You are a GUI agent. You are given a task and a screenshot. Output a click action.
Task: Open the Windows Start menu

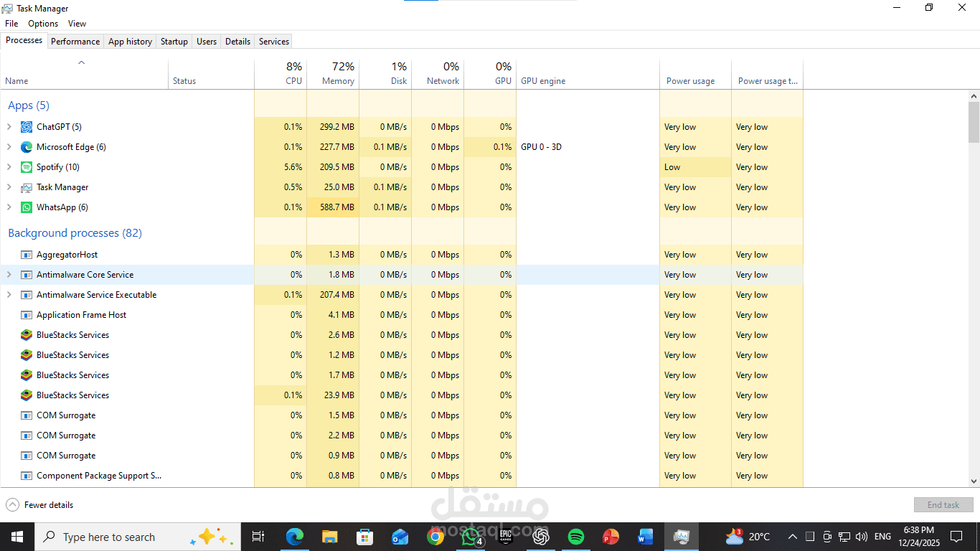pyautogui.click(x=17, y=537)
